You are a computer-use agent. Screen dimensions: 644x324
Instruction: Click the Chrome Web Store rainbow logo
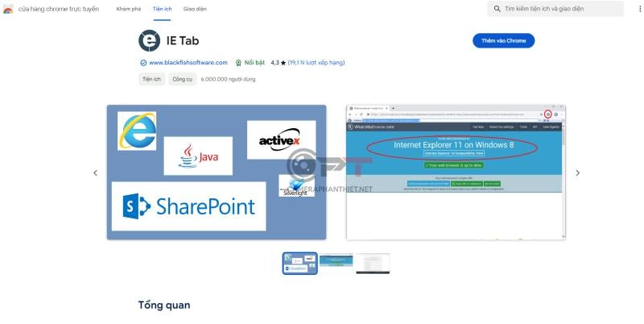click(7, 9)
